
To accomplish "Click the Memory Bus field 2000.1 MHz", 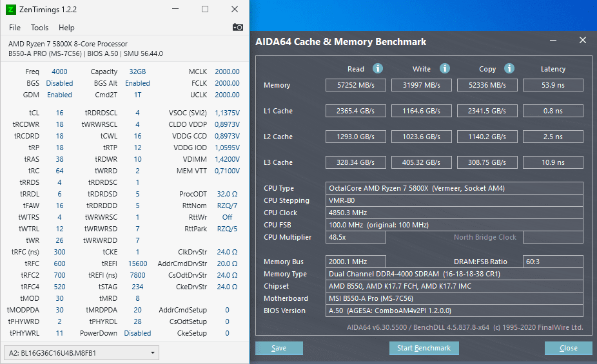I will (x=356, y=262).
